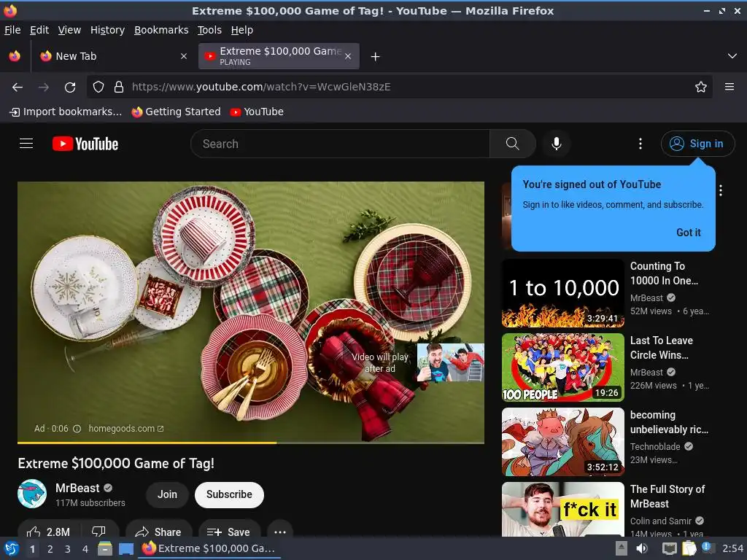
Task: Dislike the video with thumbs-down
Action: click(98, 532)
